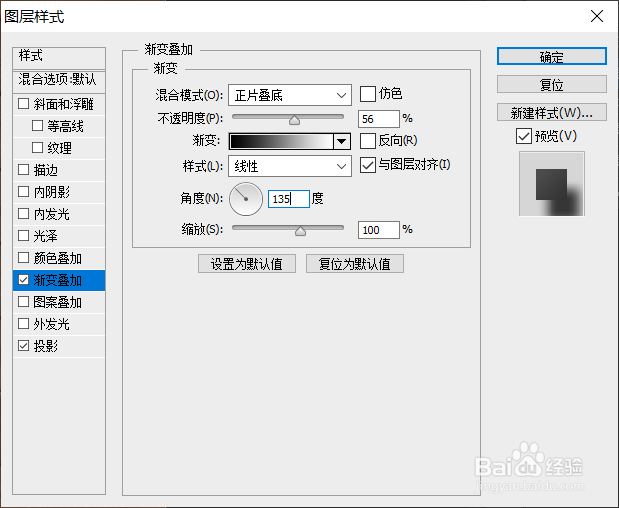This screenshot has width=619, height=508.
Task: Open the 混合模式 dropdown showing 正片叠底
Action: tap(290, 95)
